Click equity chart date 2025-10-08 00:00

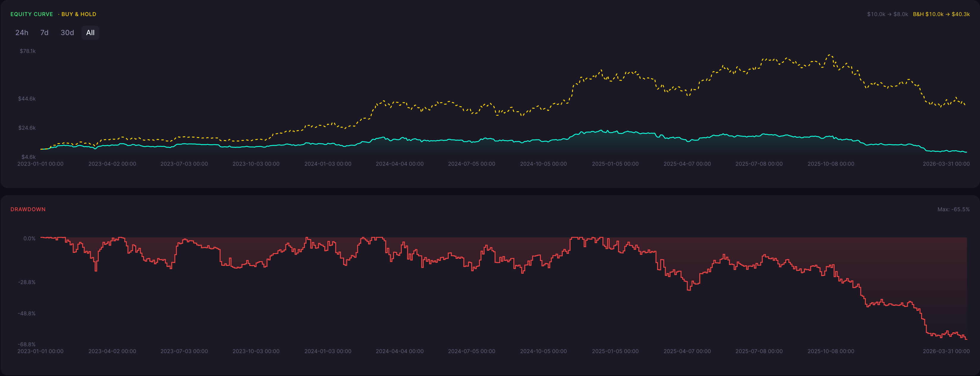(x=831, y=164)
